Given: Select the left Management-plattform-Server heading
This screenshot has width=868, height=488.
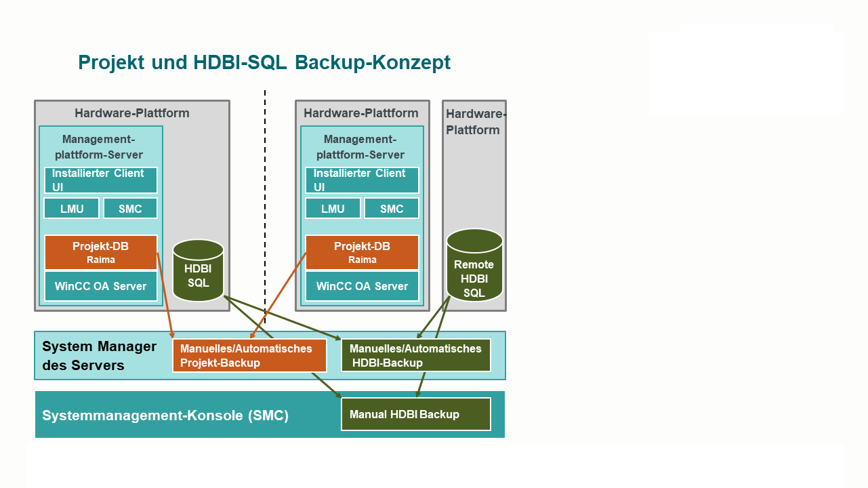Looking at the screenshot, I should [x=99, y=147].
